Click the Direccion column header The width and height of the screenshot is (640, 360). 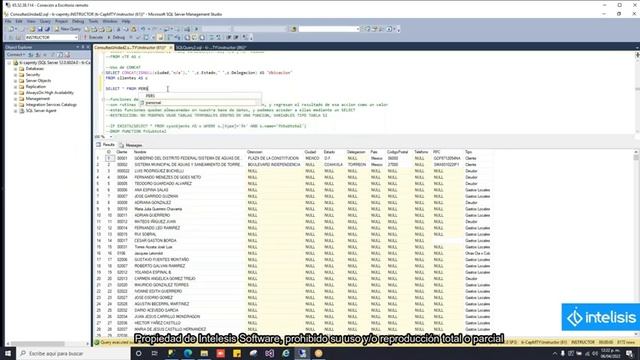tap(255, 152)
